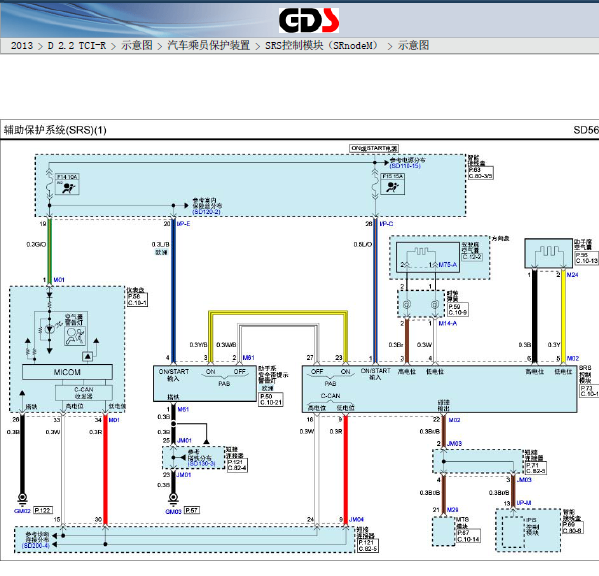
Task: Click M26 connector label at pin 21
Action: tap(452, 510)
